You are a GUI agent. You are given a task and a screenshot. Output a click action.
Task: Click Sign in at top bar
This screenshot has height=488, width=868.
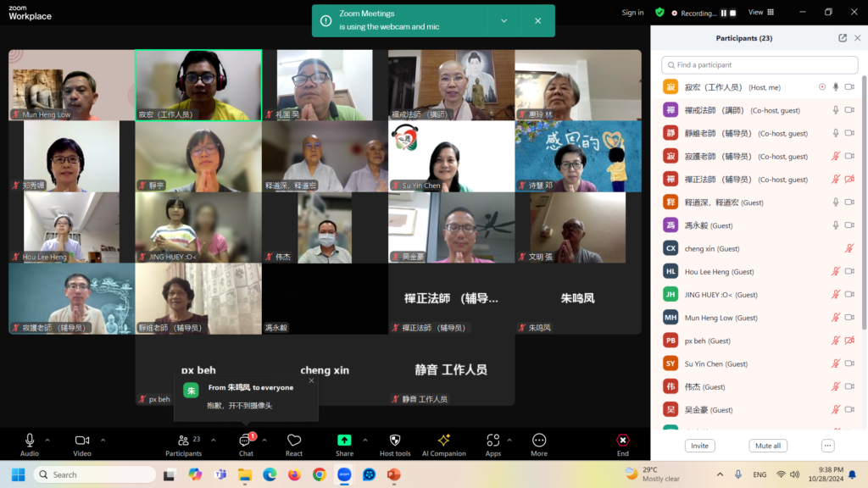[x=632, y=13]
